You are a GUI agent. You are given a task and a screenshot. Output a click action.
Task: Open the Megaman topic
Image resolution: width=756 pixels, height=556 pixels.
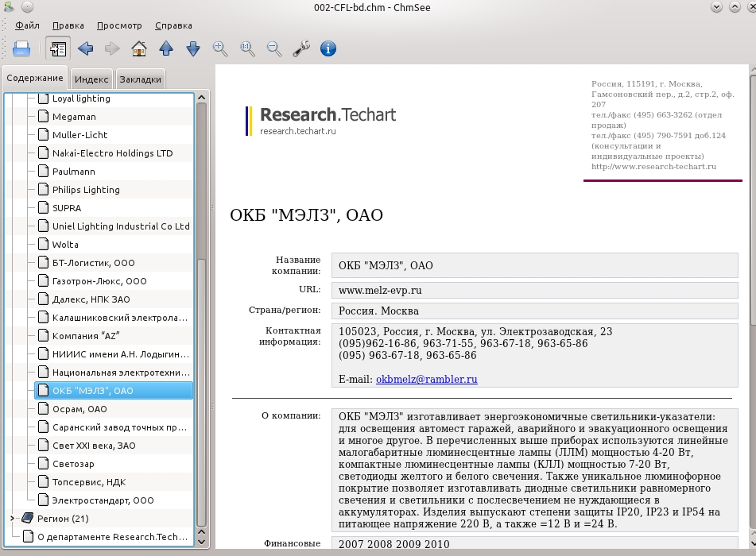coord(74,117)
